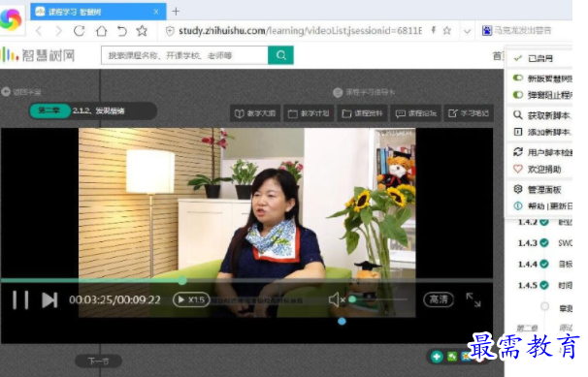Viewport: 588px width, 377px height.
Task: Click the 下一节 next section button
Action: point(98,361)
